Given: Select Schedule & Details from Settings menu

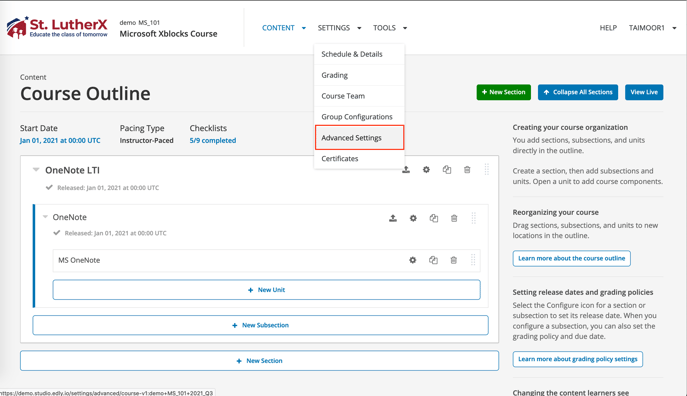Looking at the screenshot, I should point(359,54).
